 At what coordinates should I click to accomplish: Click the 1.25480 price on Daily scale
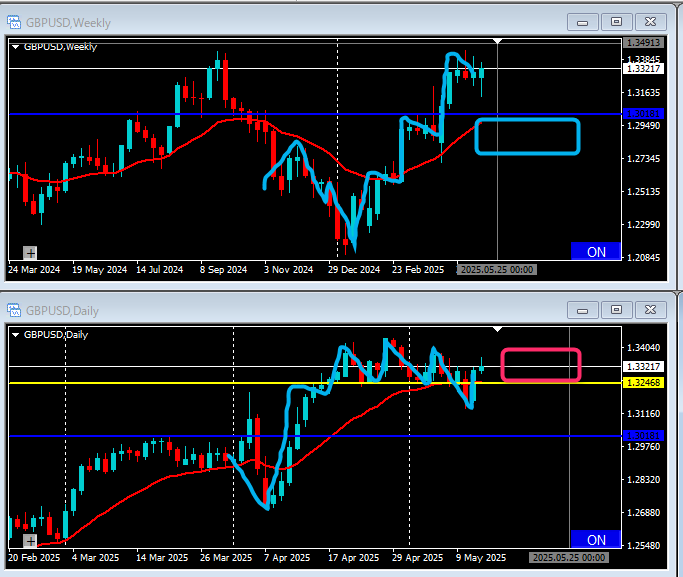pyautogui.click(x=643, y=545)
